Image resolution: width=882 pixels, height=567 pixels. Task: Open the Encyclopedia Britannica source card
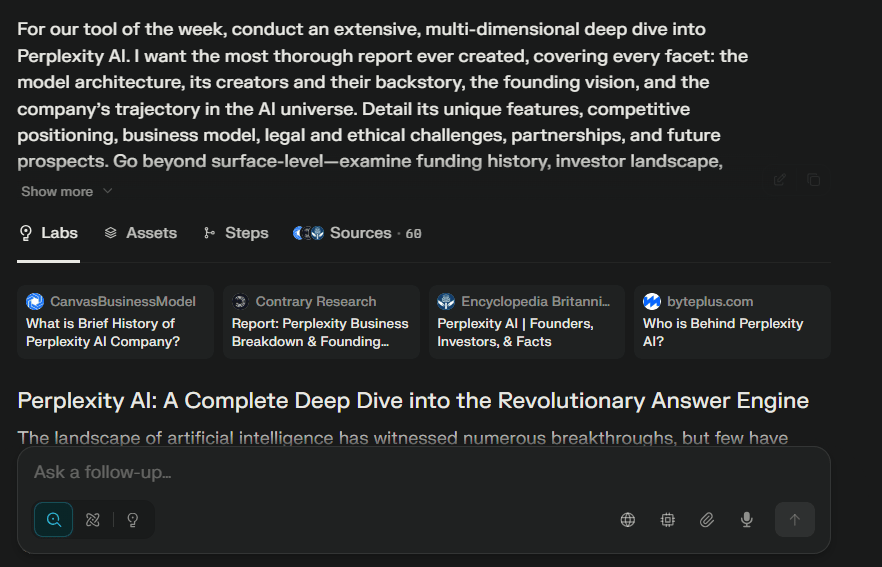coord(527,322)
